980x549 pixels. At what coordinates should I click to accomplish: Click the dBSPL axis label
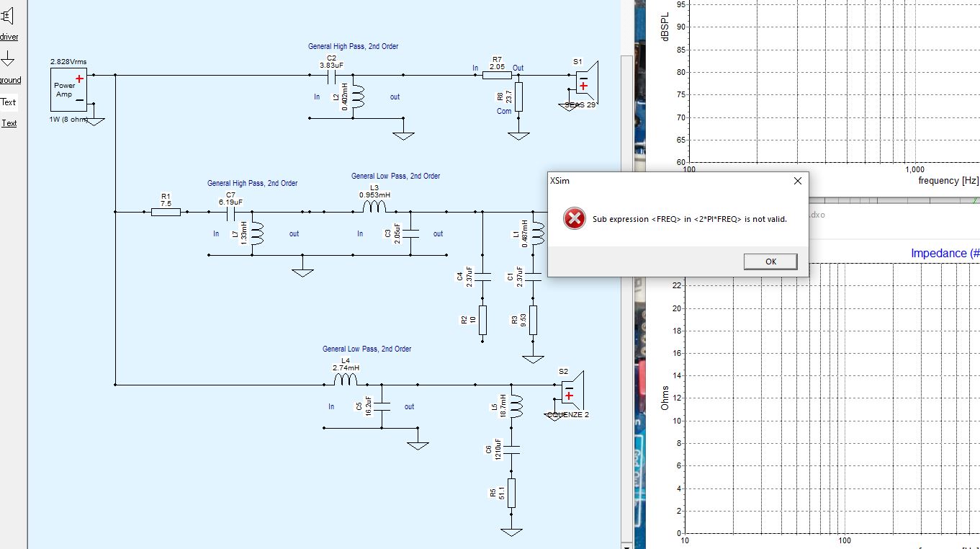[x=666, y=27]
